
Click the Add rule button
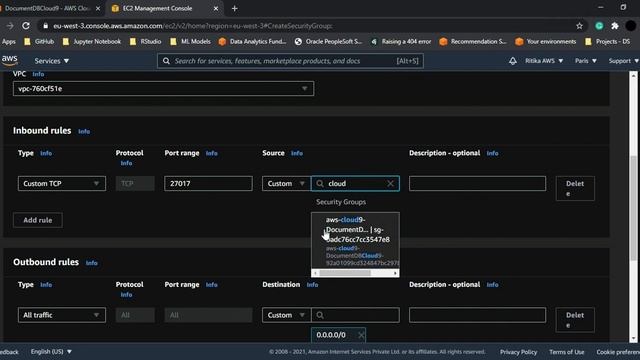[x=38, y=220]
